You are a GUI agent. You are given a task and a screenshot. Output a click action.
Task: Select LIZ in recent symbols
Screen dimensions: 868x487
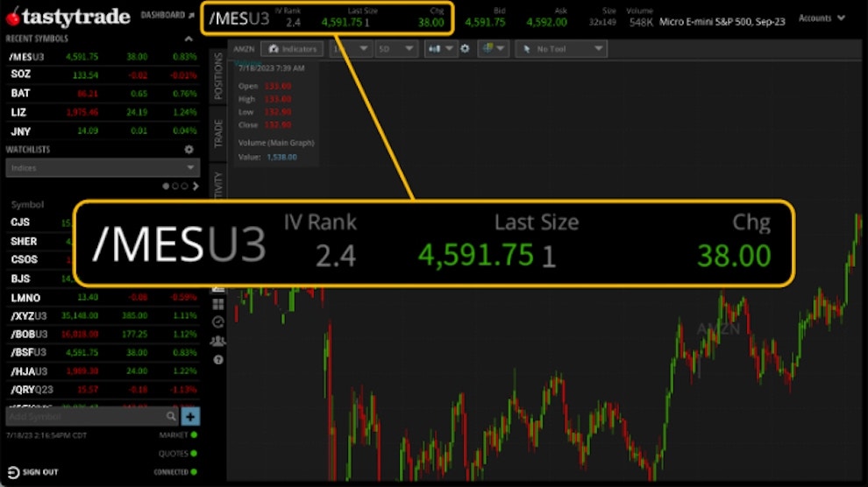click(x=103, y=112)
